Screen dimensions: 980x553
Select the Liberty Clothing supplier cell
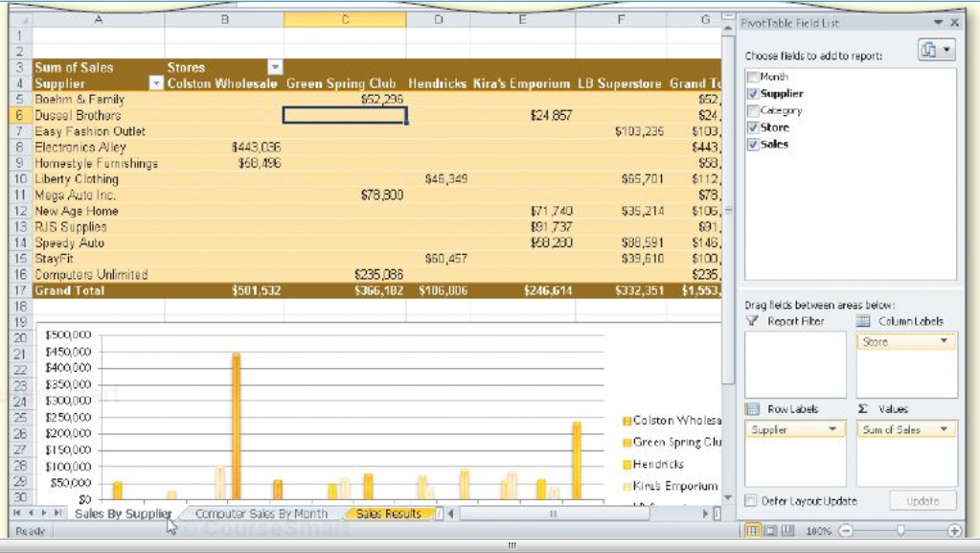(x=99, y=179)
